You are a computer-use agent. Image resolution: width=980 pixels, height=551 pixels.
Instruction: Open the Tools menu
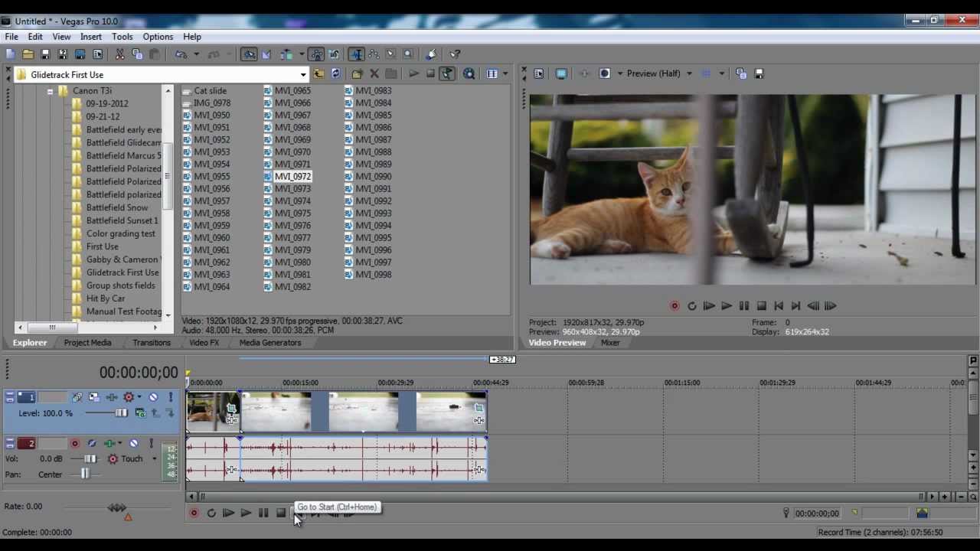pos(122,37)
